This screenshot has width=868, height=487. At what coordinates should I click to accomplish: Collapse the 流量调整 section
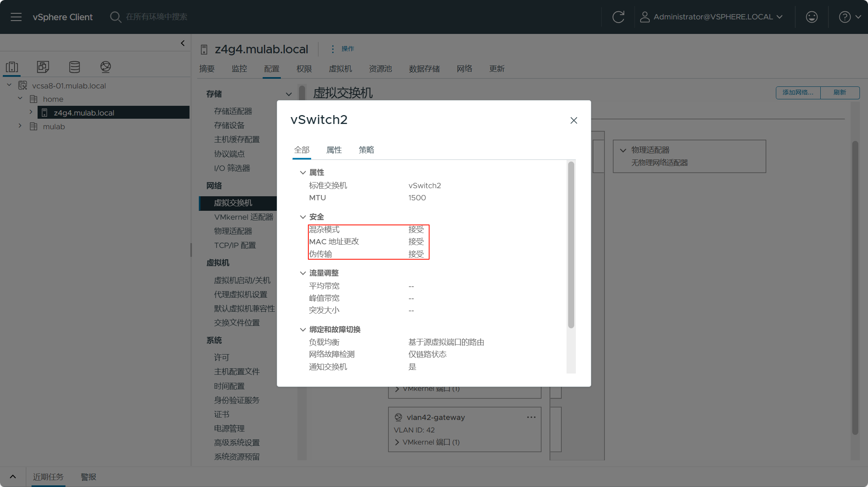[303, 273]
